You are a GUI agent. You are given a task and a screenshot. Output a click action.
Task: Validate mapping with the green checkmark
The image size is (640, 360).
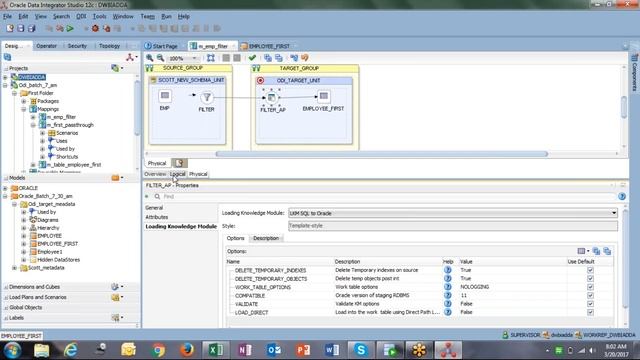click(x=252, y=58)
